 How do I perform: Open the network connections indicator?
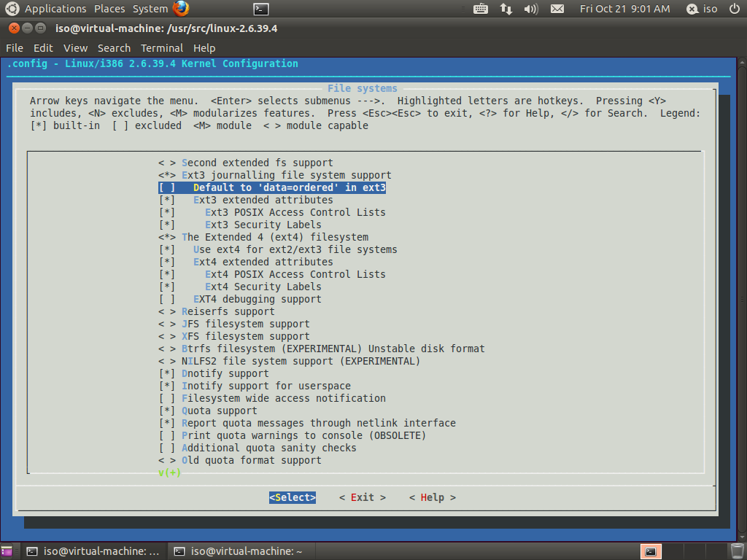click(x=506, y=9)
